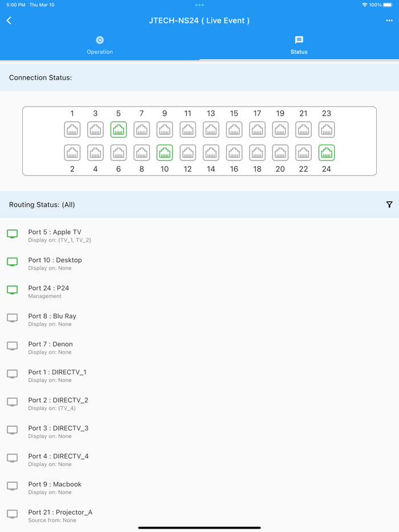Screen dimensions: 399x532
Task: Click the port 17 connector icon
Action: coord(257,130)
